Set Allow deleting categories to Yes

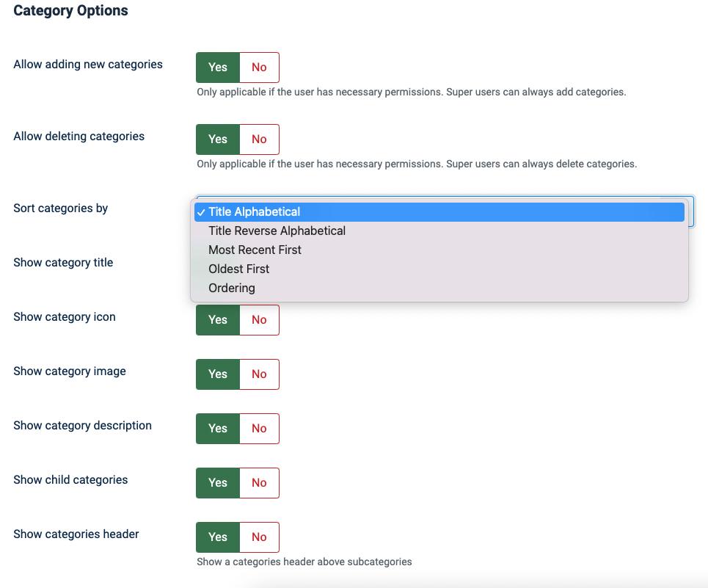218,139
